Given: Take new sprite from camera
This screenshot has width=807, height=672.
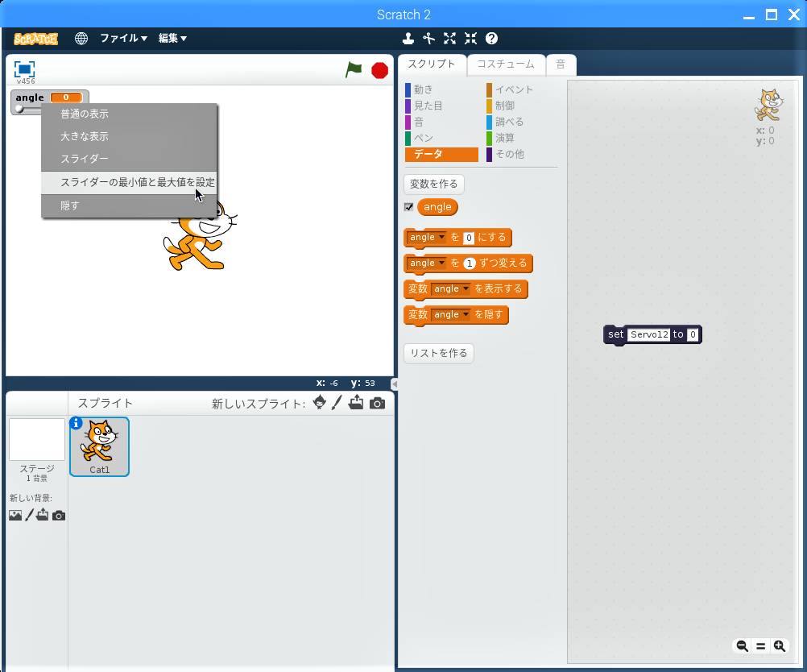Looking at the screenshot, I should coord(377,403).
